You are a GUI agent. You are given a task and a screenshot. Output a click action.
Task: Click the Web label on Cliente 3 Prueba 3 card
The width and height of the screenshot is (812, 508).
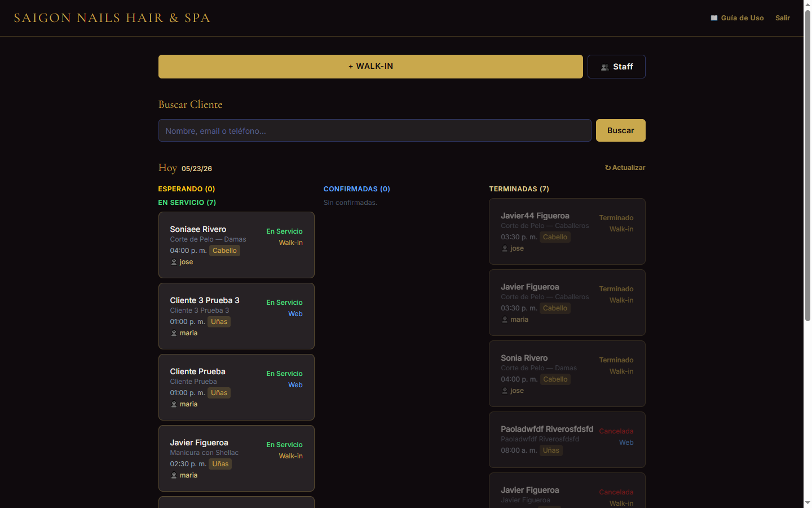tap(295, 314)
